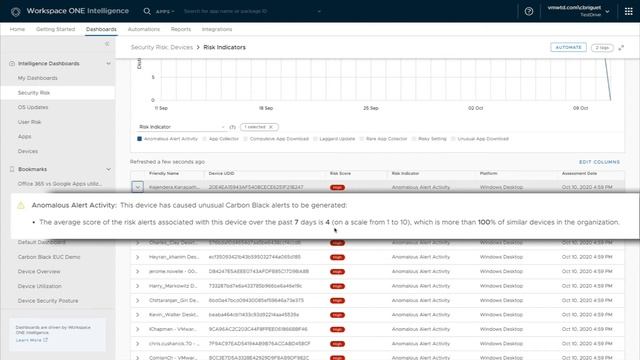This screenshot has width=640, height=360.
Task: Expand the jerome.novelle device row
Action: (x=138, y=271)
